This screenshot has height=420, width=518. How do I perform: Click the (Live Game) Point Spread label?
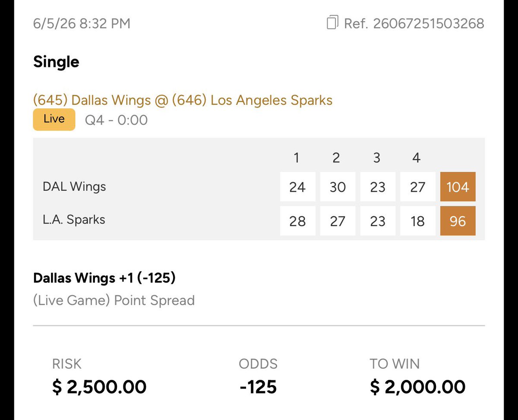(x=114, y=300)
